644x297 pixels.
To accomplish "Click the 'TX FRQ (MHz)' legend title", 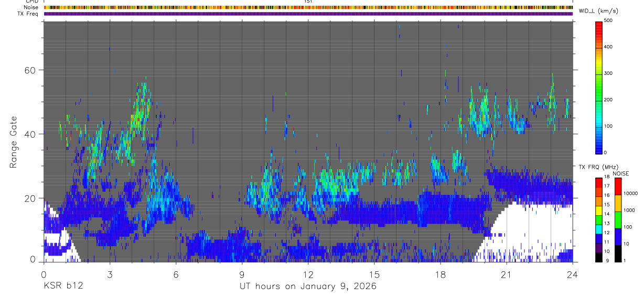I will (599, 167).
